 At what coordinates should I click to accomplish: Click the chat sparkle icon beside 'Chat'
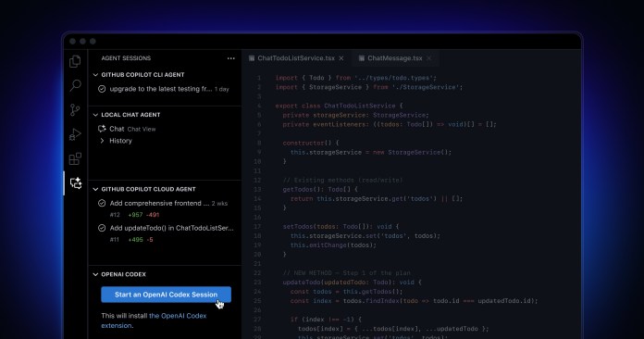(102, 129)
